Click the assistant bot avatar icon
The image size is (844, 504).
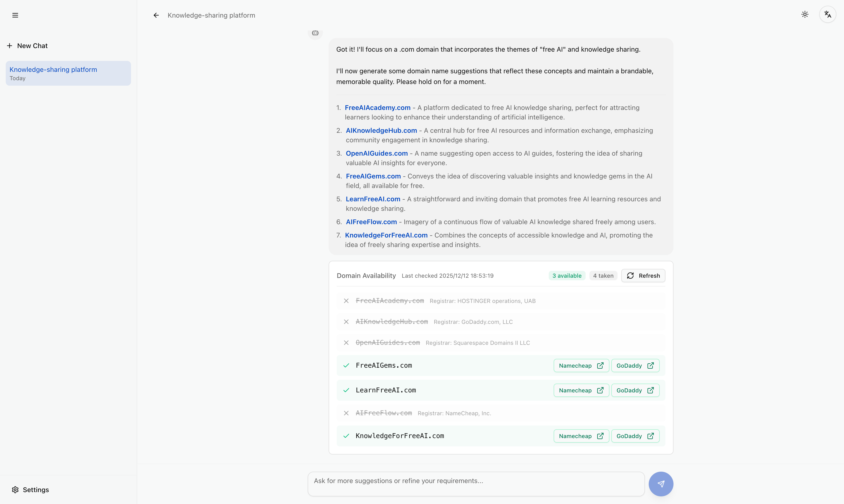315,33
